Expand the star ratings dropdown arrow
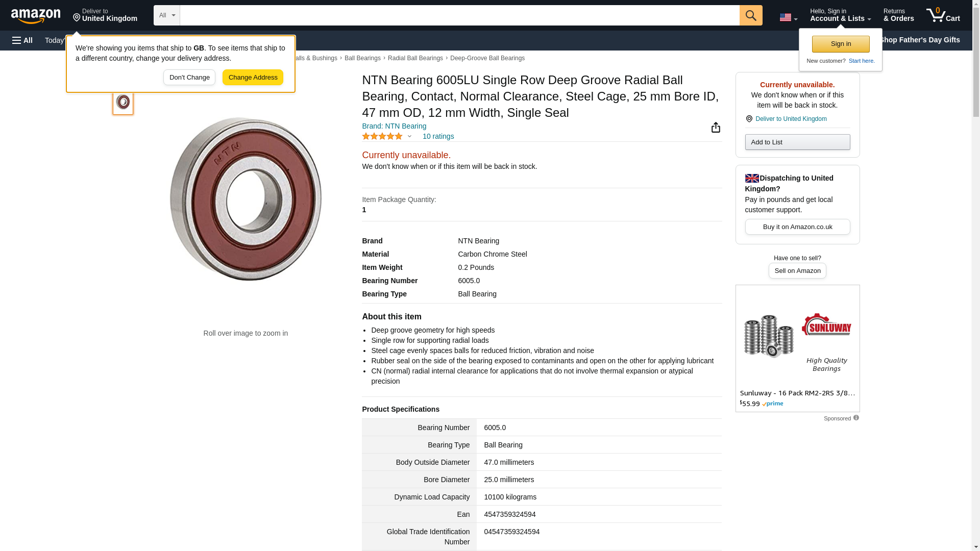The width and height of the screenshot is (980, 551). click(x=409, y=137)
